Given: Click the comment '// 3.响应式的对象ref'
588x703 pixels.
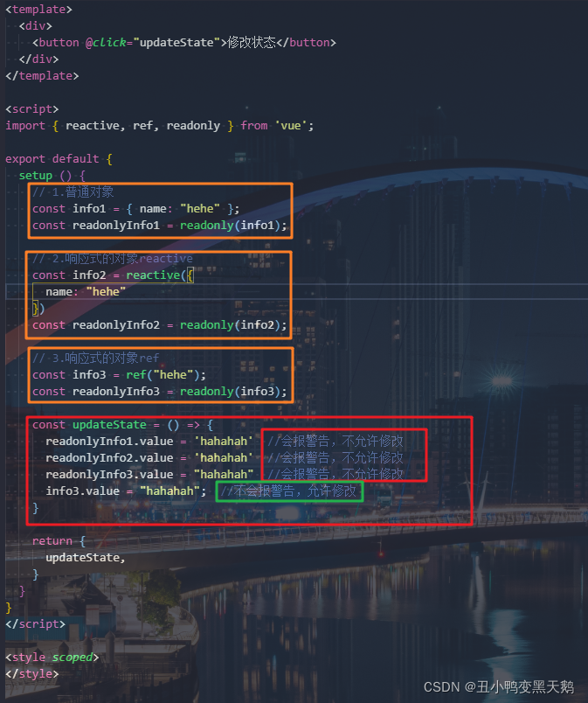Looking at the screenshot, I should (96, 358).
